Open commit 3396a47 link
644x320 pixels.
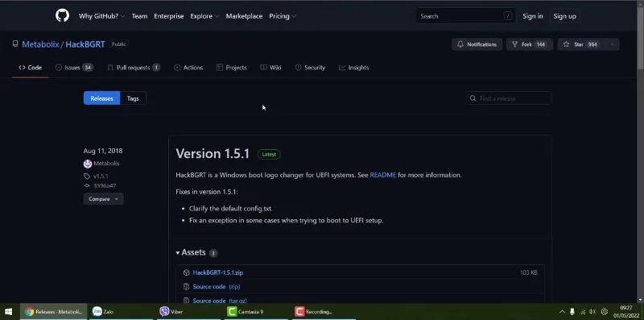[x=105, y=185]
